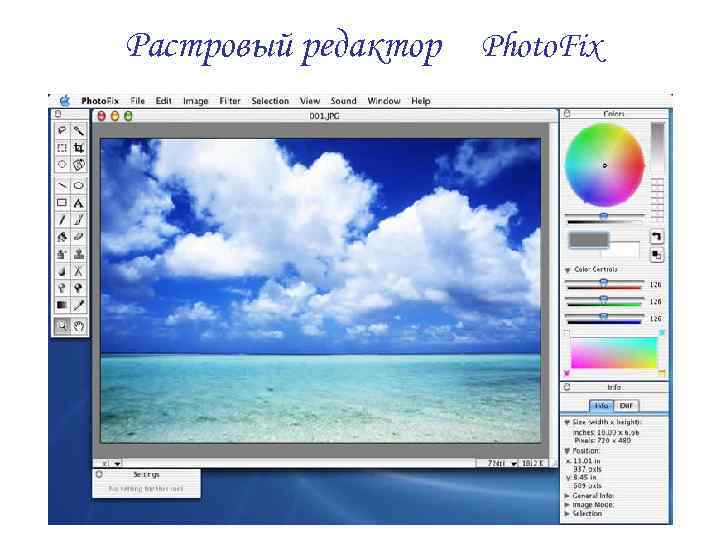This screenshot has width=720, height=540.
Task: Select the Crop tool
Action: pos(79,147)
